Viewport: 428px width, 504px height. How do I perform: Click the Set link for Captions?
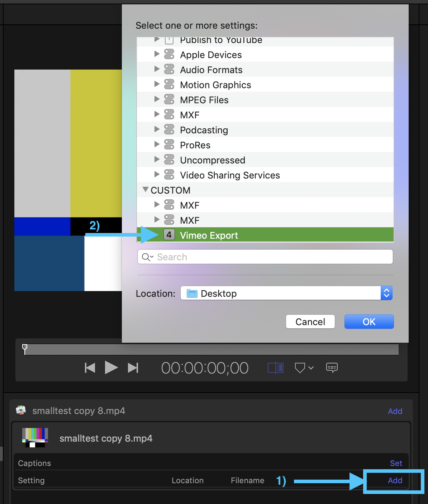pos(396,463)
